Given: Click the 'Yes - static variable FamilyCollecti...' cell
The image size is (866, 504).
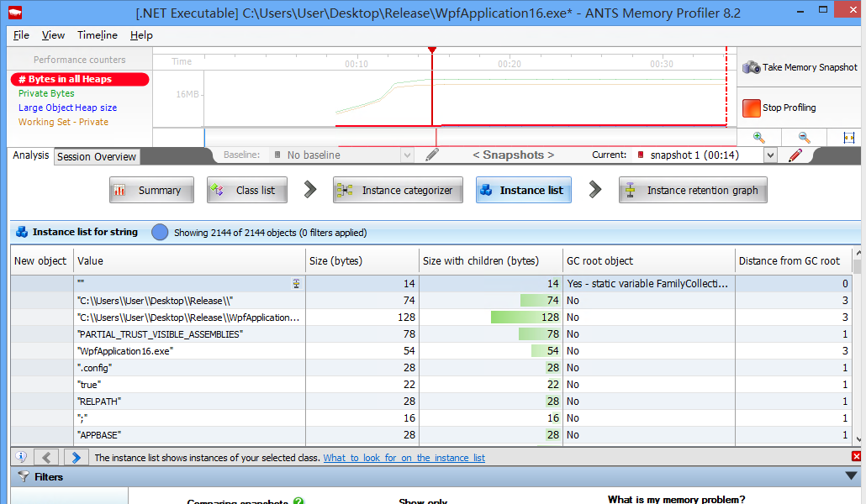Looking at the screenshot, I should 649,284.
